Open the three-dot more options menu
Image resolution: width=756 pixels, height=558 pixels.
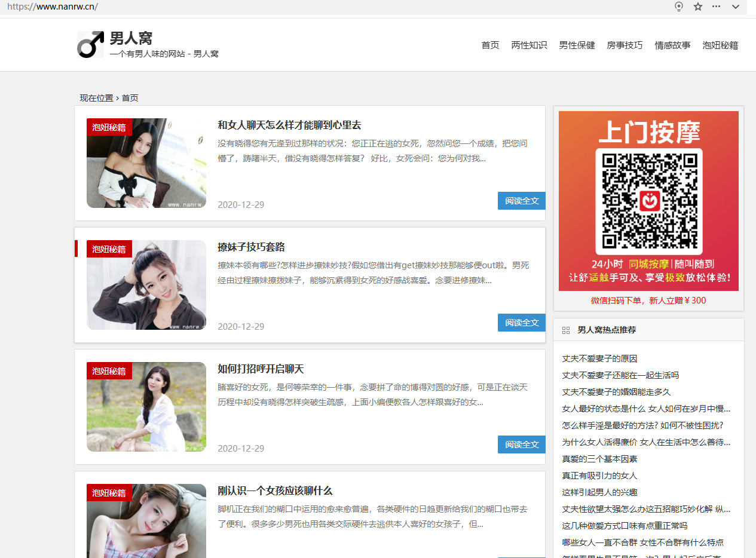(716, 7)
